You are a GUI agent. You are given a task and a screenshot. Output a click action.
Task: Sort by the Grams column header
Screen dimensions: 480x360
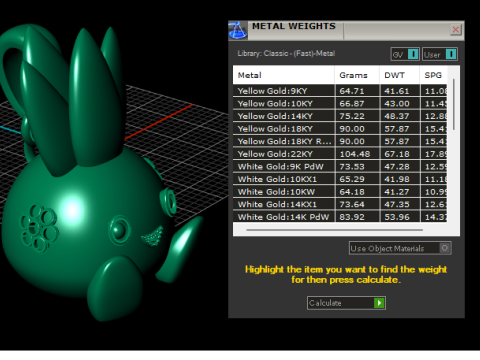357,75
